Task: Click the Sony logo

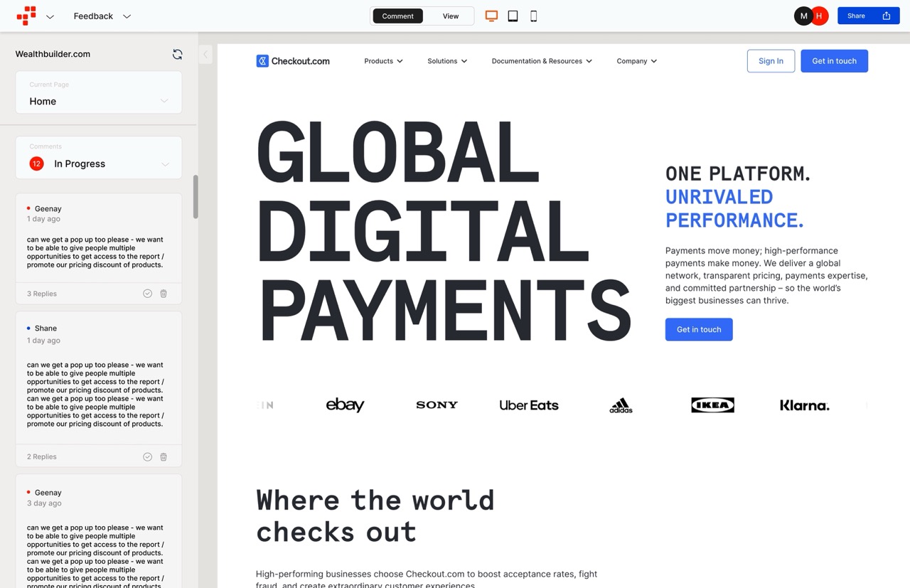Action: tap(437, 405)
